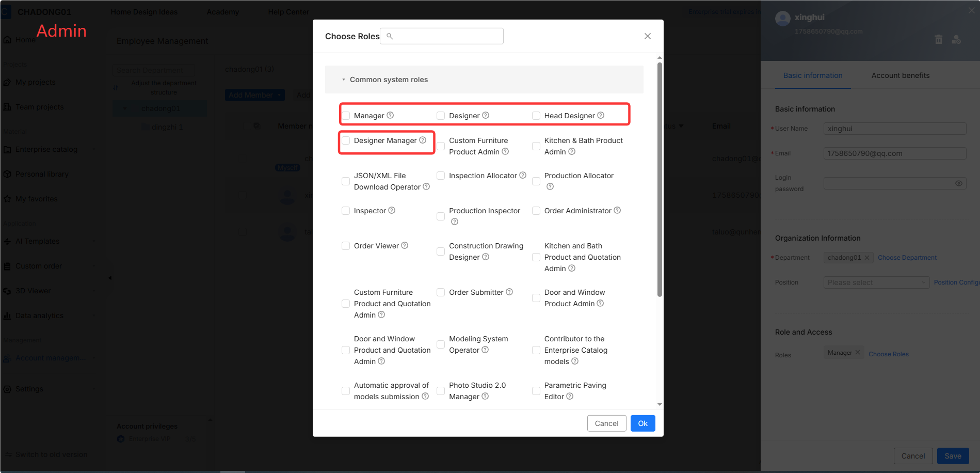Expand the Custom order sidebar menu
The image size is (980, 473).
click(x=94, y=266)
